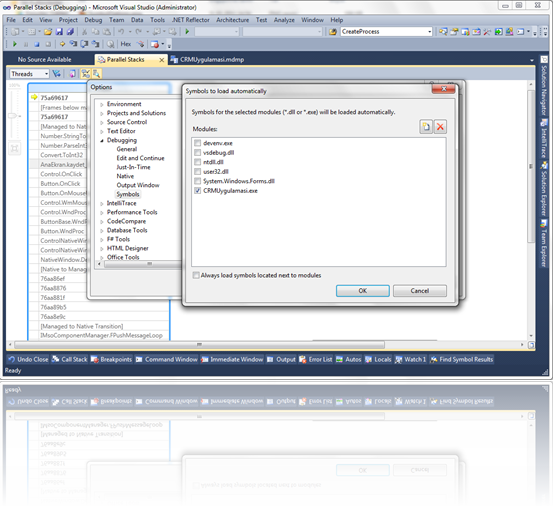
Task: Show next statement yellow arrow icon
Action: tap(62, 44)
